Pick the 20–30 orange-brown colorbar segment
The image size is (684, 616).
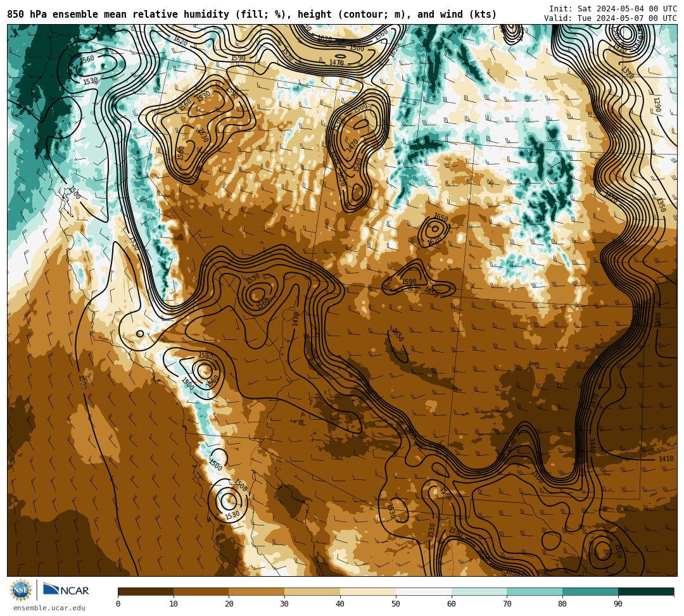coord(256,591)
